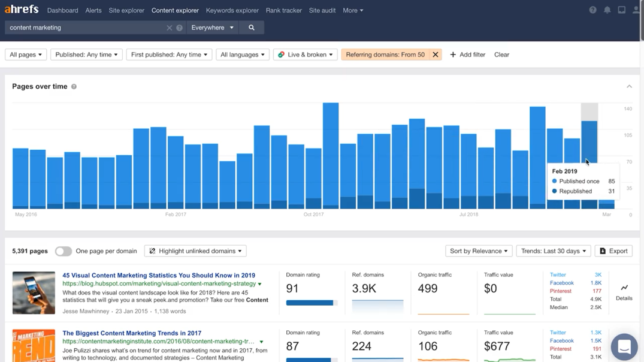Image resolution: width=644 pixels, height=362 pixels.
Task: Open Highlight unlinked domains dropdown
Action: [x=195, y=251]
